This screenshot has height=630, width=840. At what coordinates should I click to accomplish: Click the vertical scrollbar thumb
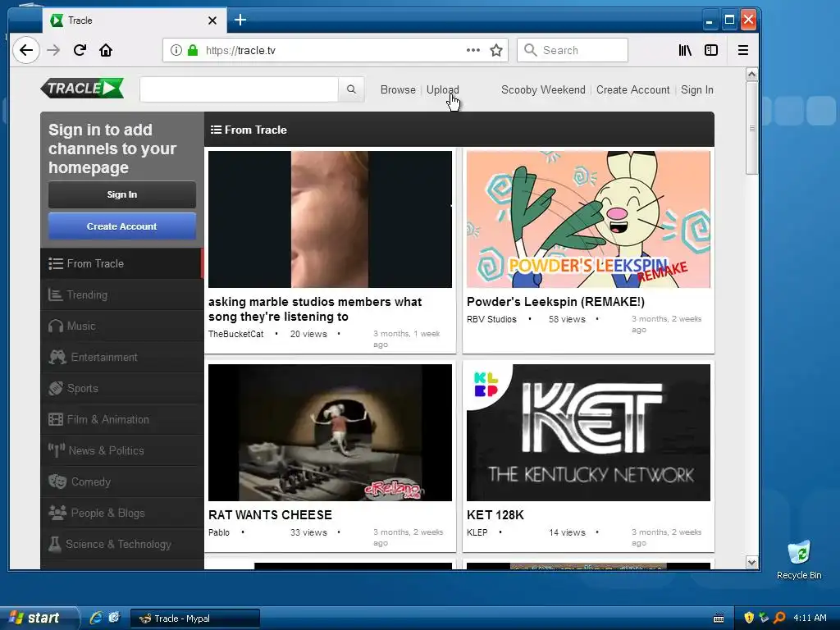(x=751, y=127)
